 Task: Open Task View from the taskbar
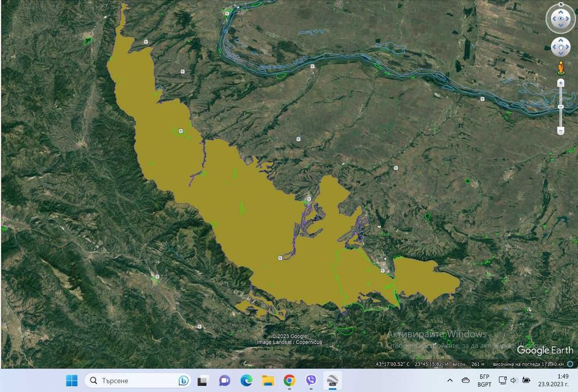point(203,380)
